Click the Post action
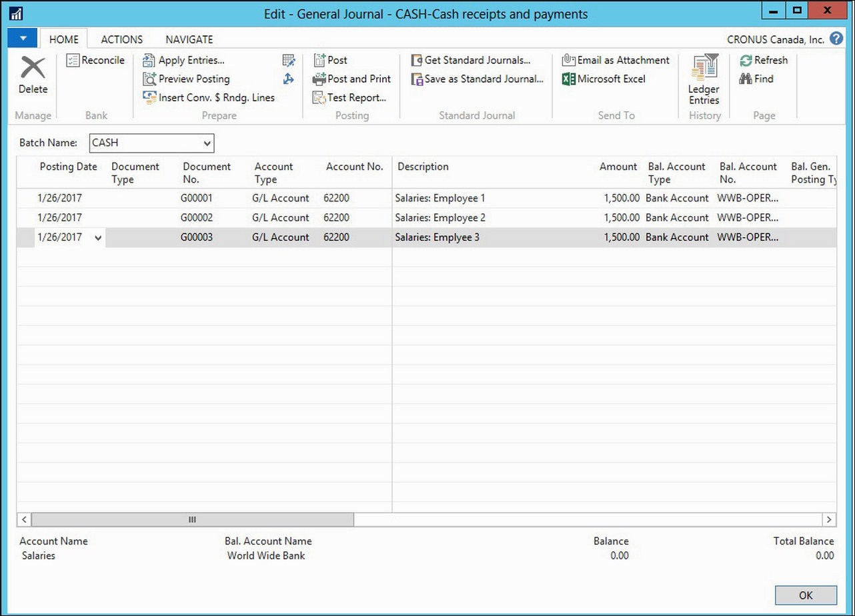Viewport: 855px width, 616px height. click(331, 60)
